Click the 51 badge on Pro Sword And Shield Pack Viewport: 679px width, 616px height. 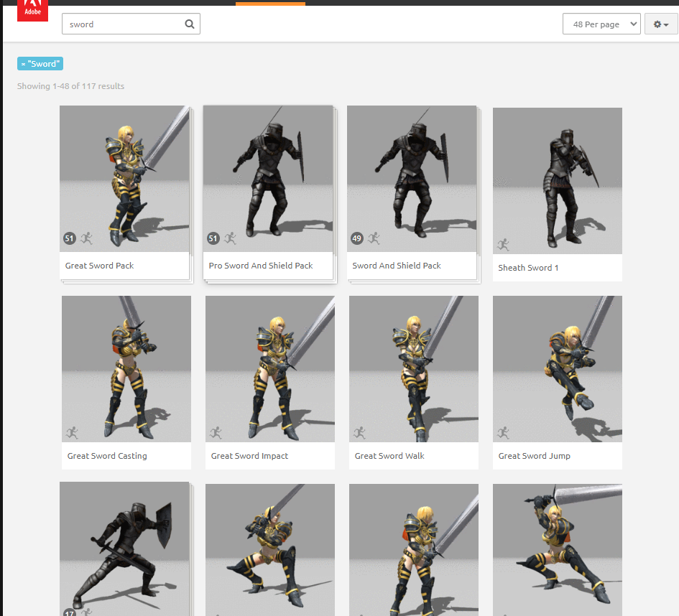click(213, 238)
